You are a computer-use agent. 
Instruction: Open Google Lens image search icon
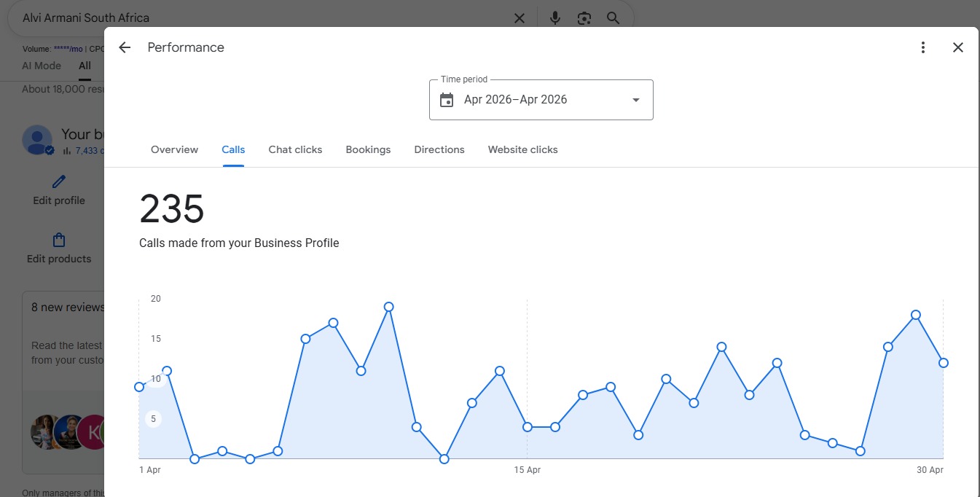click(584, 18)
